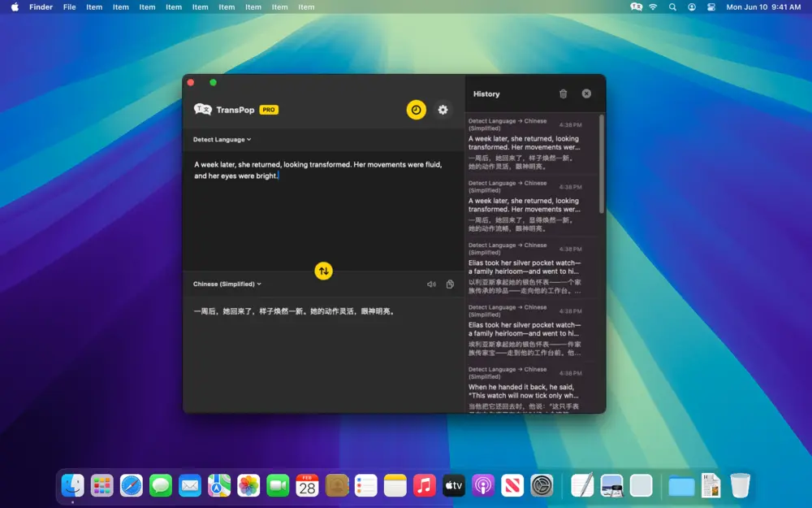
Task: Close the History panel
Action: tap(586, 93)
